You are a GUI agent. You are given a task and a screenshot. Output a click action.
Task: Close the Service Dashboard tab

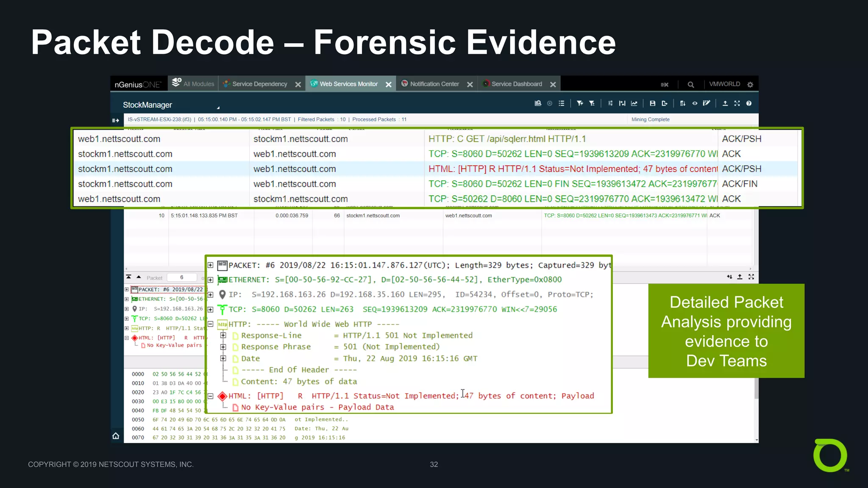553,85
